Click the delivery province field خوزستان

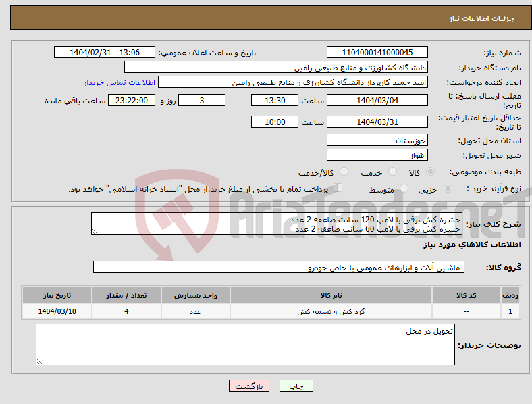click(x=377, y=140)
